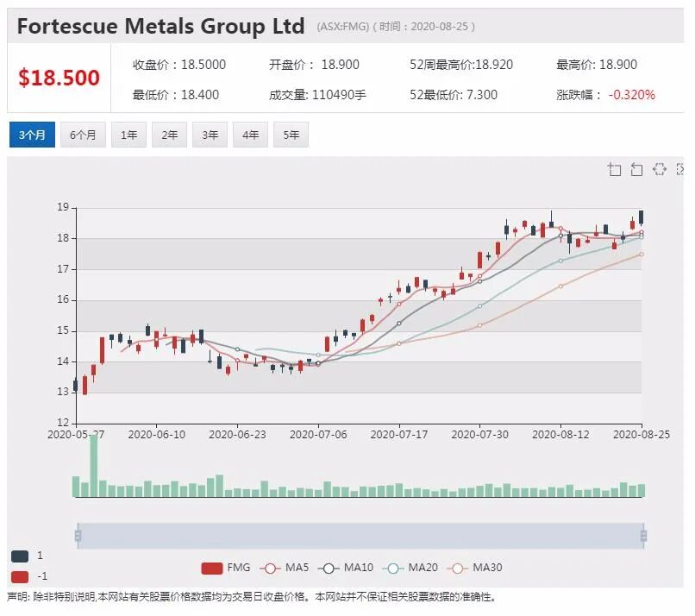Click the data zoom range bar
695x616 pixels.
pyautogui.click(x=360, y=536)
